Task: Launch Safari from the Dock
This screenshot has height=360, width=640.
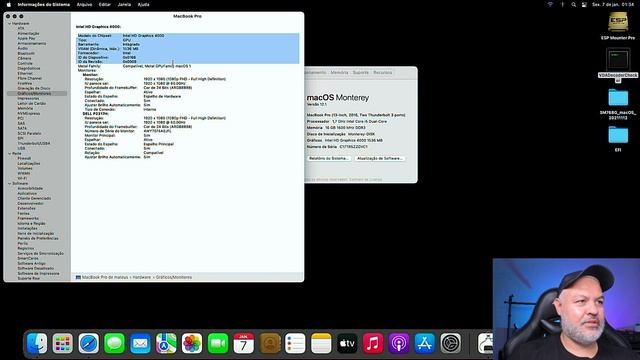Action: click(x=89, y=343)
